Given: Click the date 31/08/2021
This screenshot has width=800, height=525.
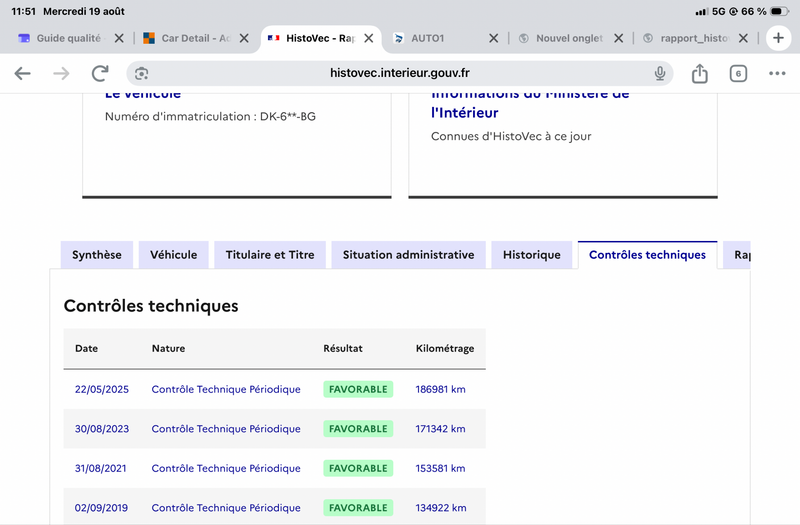Looking at the screenshot, I should [x=101, y=468].
